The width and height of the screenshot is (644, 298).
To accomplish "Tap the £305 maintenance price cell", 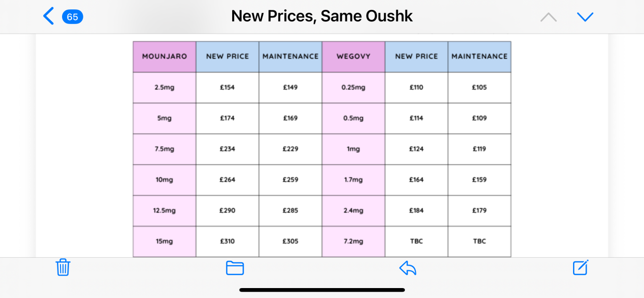I will pos(290,241).
